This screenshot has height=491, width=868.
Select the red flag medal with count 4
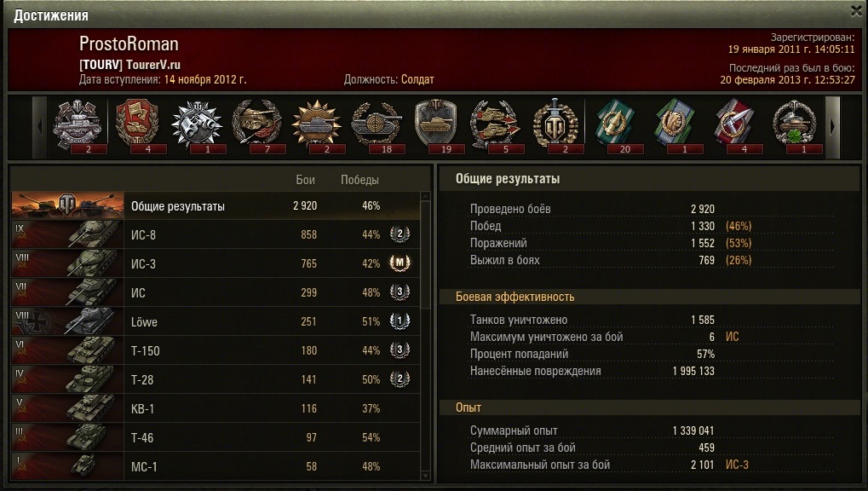coord(137,125)
